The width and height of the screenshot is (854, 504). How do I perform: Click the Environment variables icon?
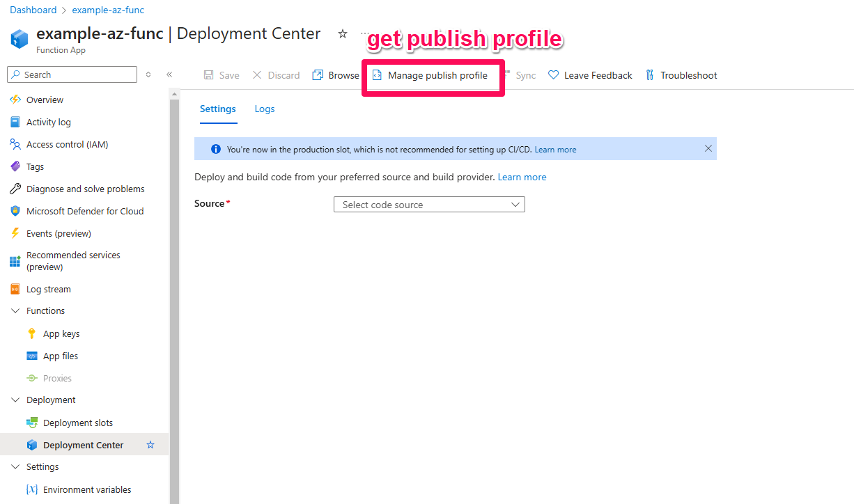tap(32, 489)
